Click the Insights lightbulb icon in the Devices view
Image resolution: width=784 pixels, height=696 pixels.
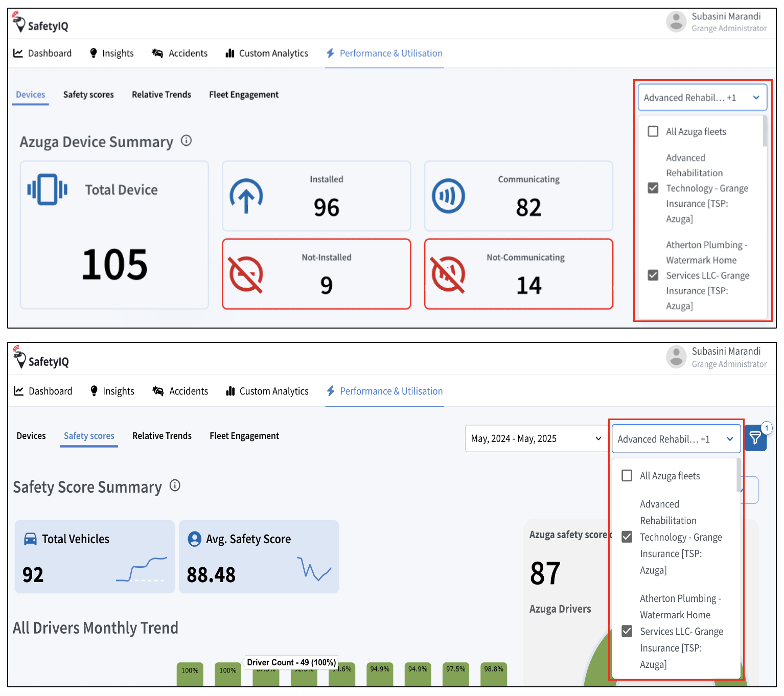click(94, 53)
